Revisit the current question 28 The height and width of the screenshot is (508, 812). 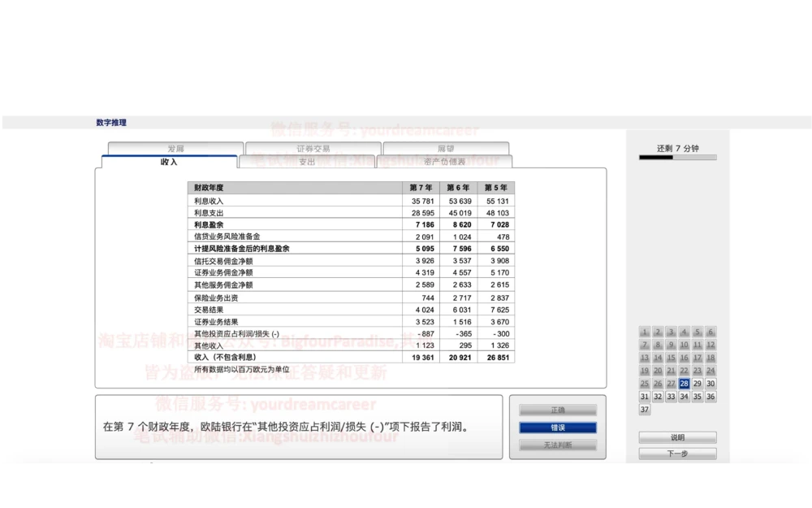coord(684,383)
